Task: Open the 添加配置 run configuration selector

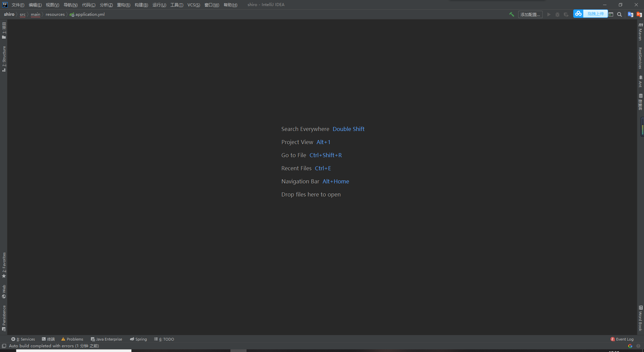Action: 530,14
